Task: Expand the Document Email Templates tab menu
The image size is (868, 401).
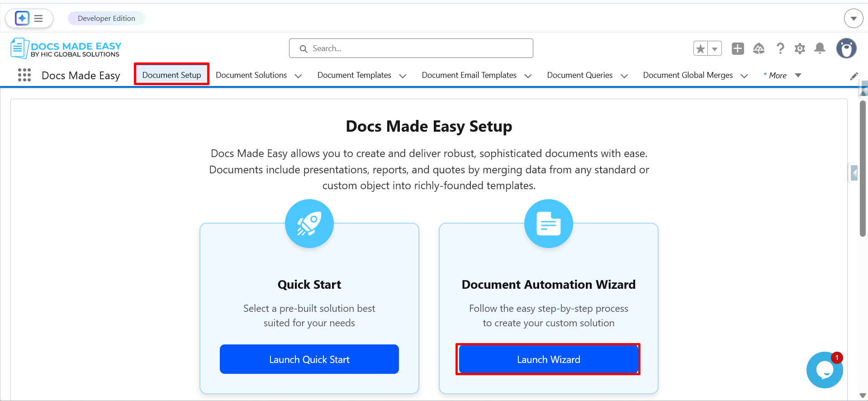Action: [x=528, y=76]
